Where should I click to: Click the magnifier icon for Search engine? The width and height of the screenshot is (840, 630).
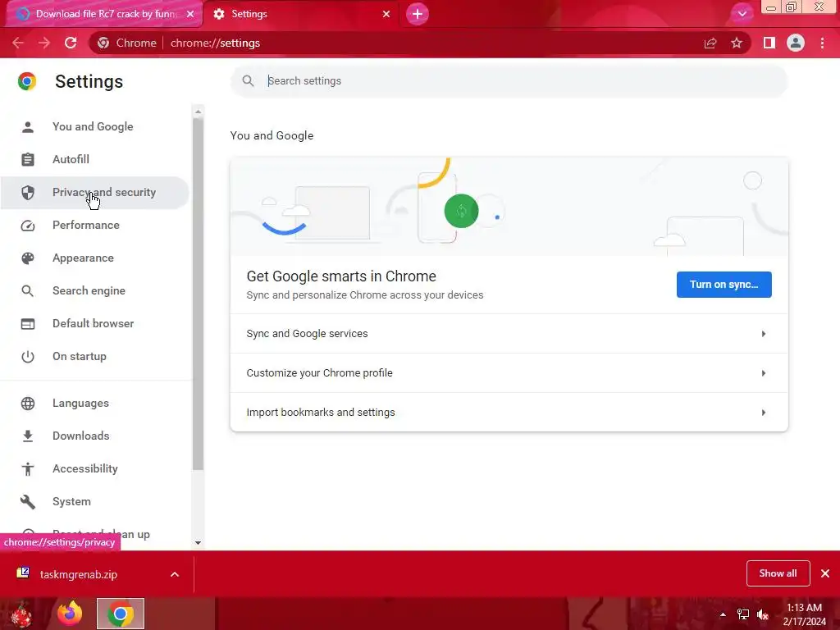[x=27, y=291]
